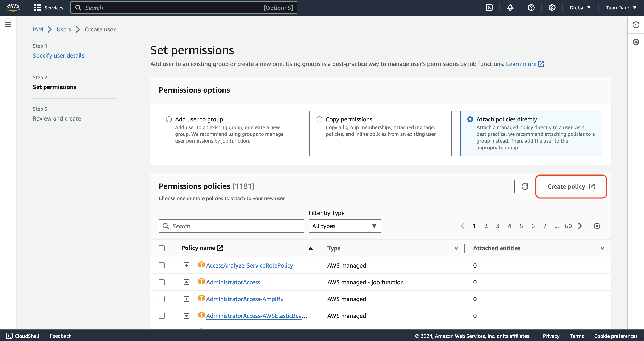644x341 pixels.
Task: Jump to page 60 of policies
Action: (x=568, y=226)
